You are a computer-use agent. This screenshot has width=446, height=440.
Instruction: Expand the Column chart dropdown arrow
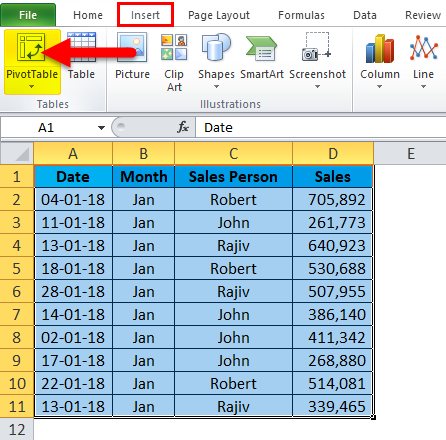click(x=379, y=87)
